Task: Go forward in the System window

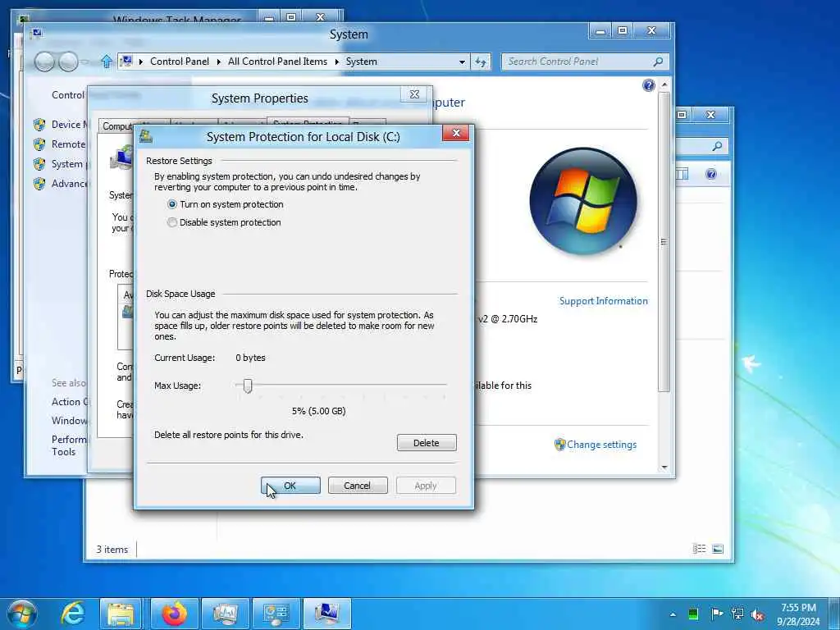Action: 68,62
